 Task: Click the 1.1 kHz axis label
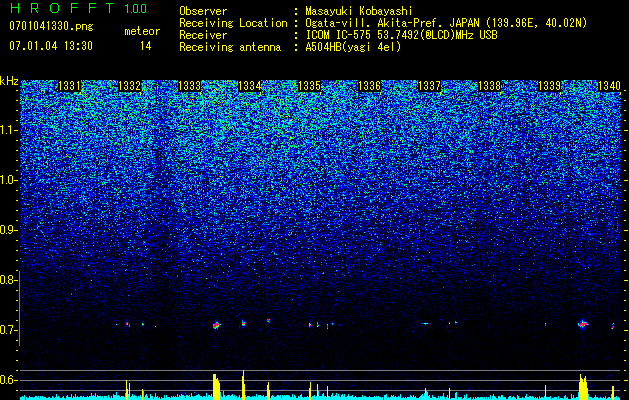7,130
